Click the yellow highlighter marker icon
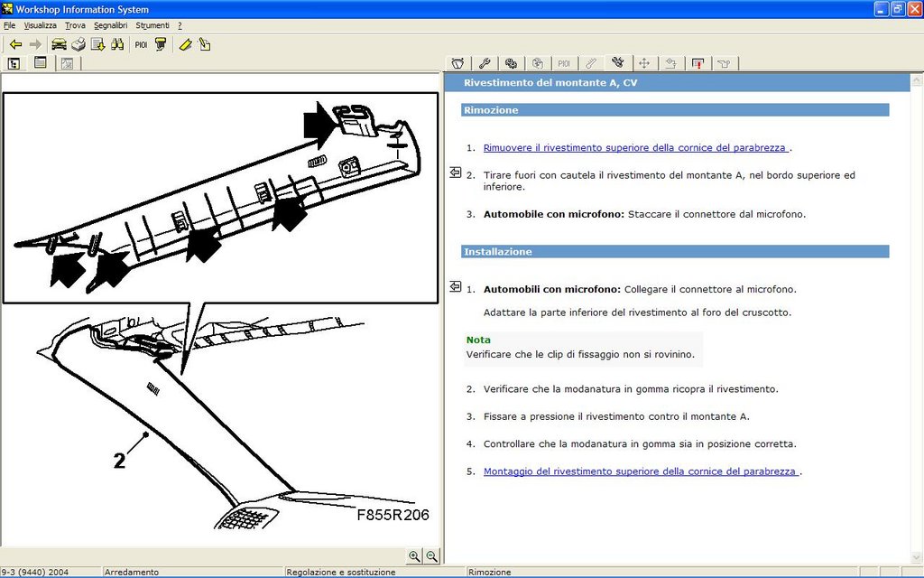Viewport: 924px width, 578px height. click(x=185, y=44)
